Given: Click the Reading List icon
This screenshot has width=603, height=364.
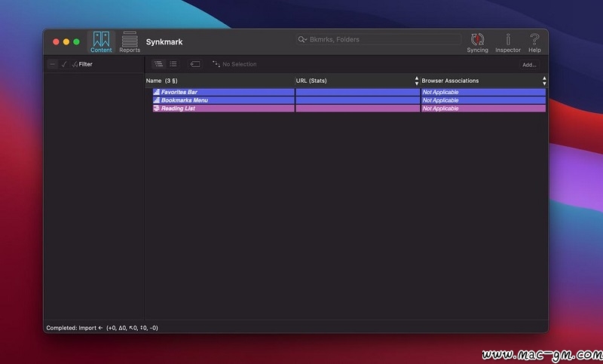Looking at the screenshot, I should pyautogui.click(x=157, y=109).
